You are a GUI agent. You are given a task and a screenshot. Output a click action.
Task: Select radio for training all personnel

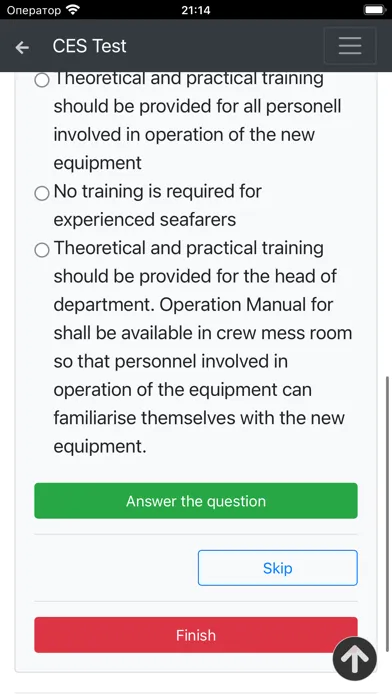(42, 80)
